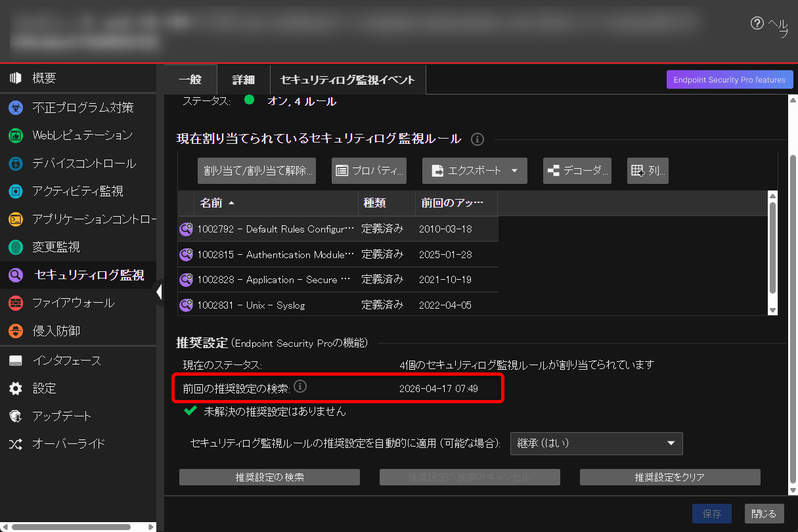The height and width of the screenshot is (532, 798).
Task: Click the ヘルプ question mark icon
Action: (x=756, y=23)
